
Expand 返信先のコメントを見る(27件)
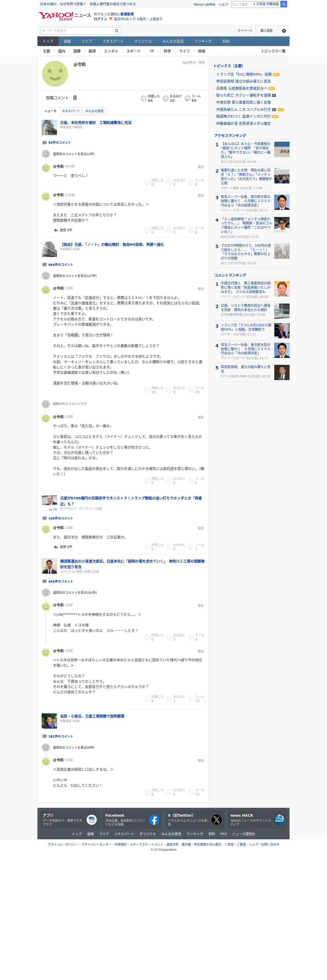(75, 276)
